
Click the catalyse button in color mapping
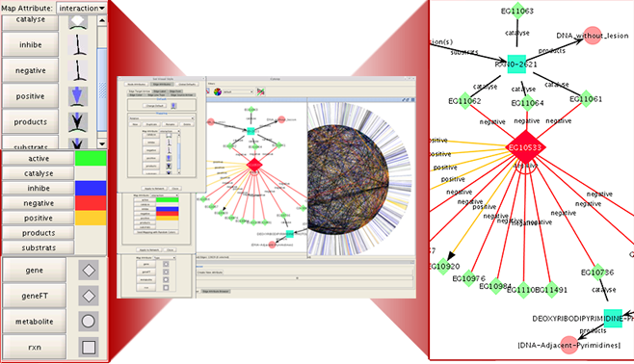tap(39, 173)
